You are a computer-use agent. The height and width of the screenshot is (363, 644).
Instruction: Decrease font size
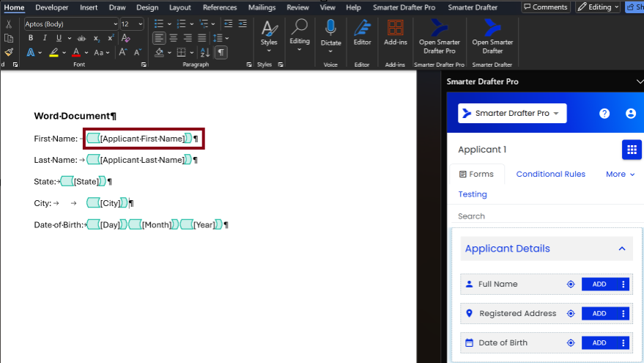pos(138,52)
